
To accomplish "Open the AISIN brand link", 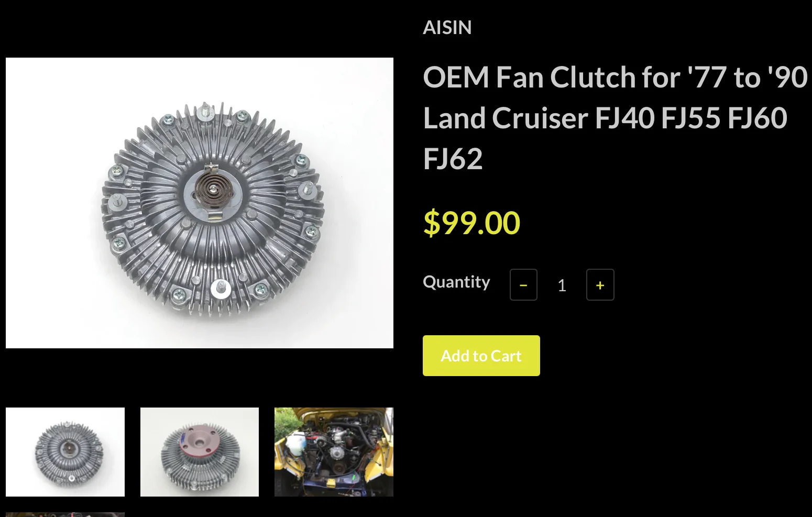I will pos(447,27).
